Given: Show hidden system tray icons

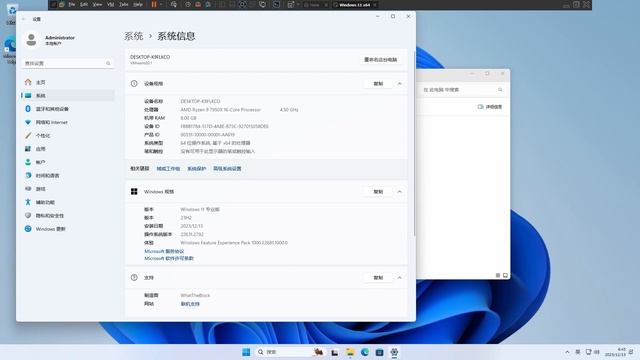Looking at the screenshot, I should click(x=567, y=352).
